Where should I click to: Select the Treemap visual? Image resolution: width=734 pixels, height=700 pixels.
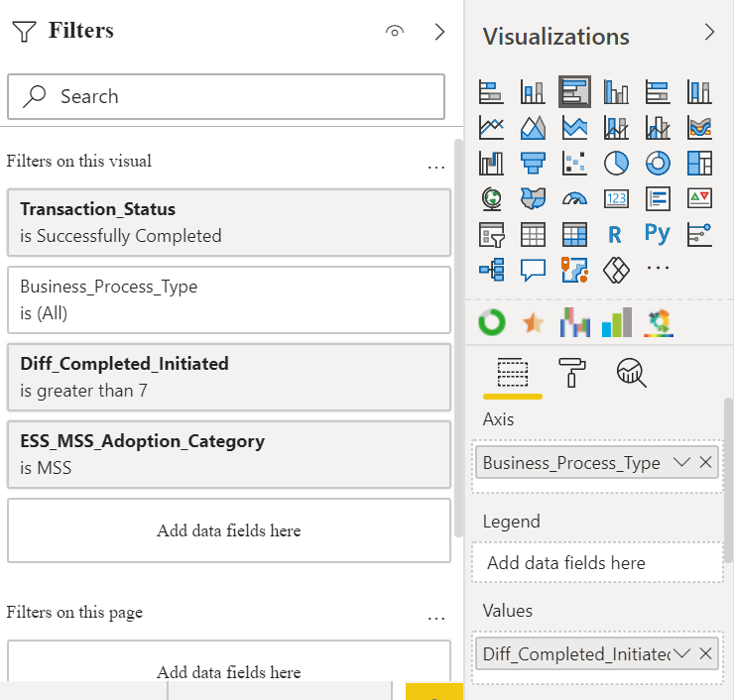(x=699, y=164)
